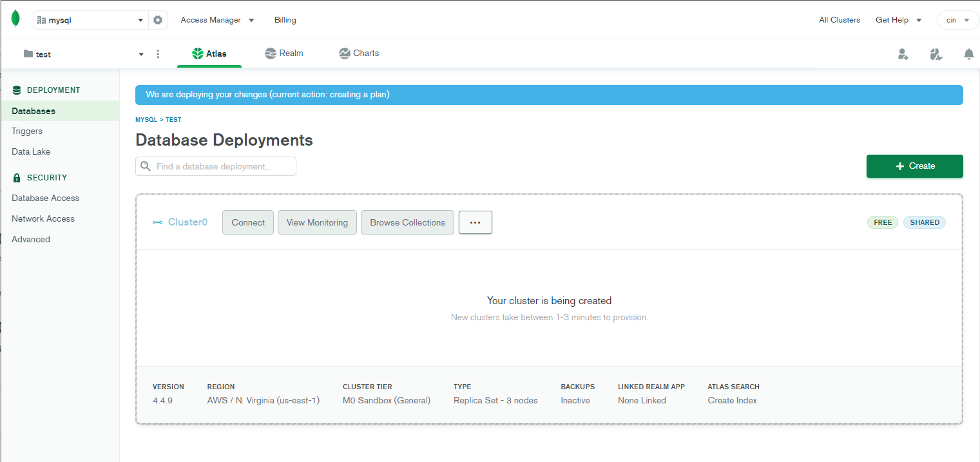Click the invite user icon
The height and width of the screenshot is (462, 980).
903,54
